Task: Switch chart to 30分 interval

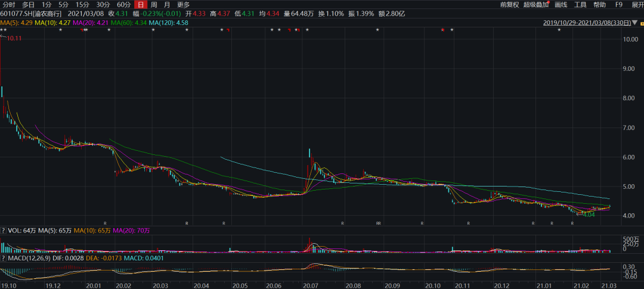Action: click(x=103, y=5)
